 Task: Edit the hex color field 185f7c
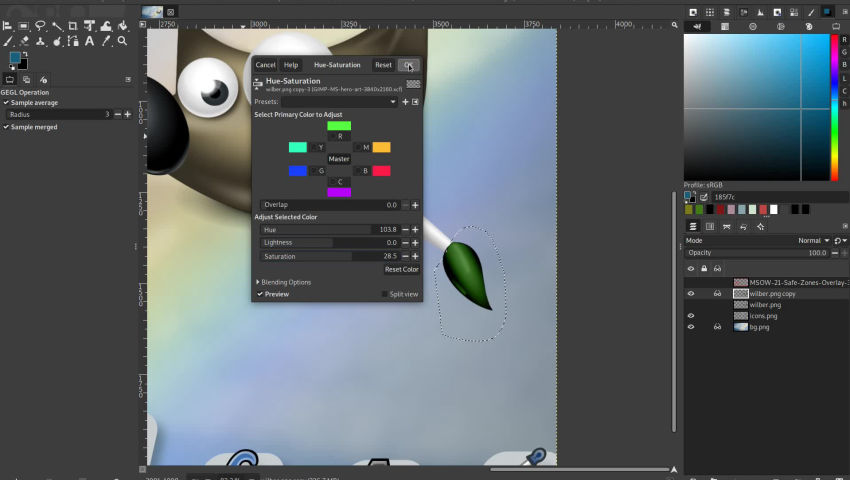pos(780,197)
